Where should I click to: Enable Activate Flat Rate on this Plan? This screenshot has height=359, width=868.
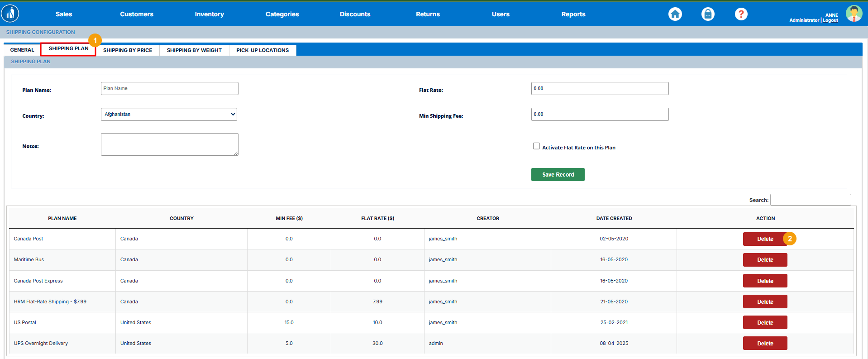pyautogui.click(x=536, y=146)
